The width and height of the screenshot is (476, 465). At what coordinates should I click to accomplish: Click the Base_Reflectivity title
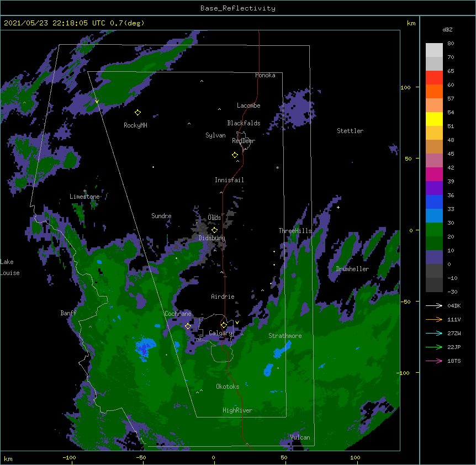[238, 8]
